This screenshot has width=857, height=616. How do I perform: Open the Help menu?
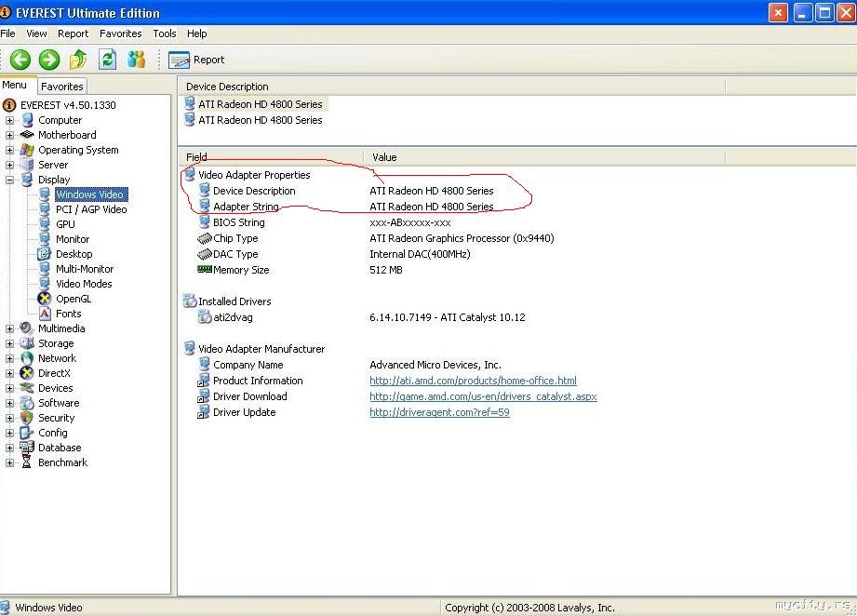coord(196,33)
